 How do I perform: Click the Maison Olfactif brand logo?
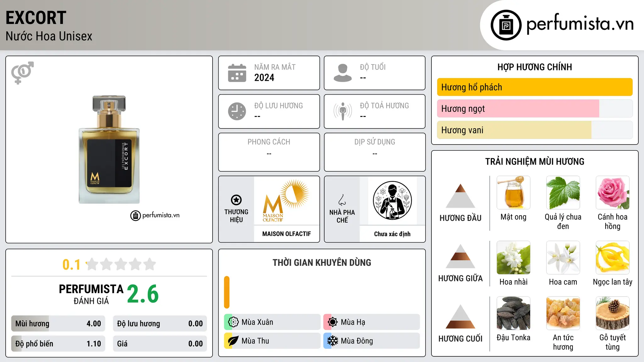[286, 201]
